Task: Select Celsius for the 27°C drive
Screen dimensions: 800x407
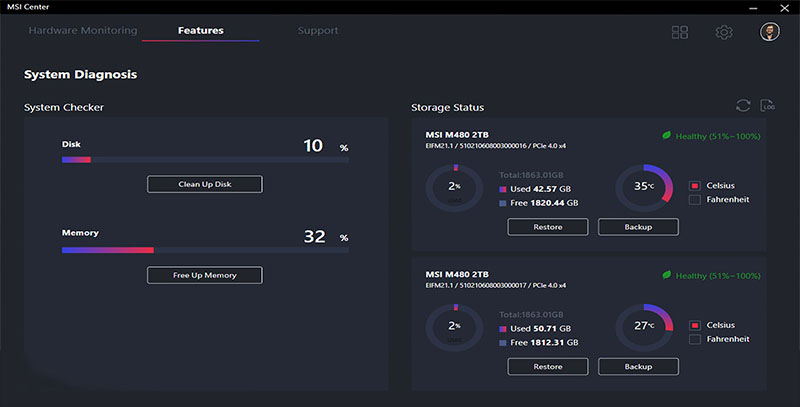Action: point(694,325)
